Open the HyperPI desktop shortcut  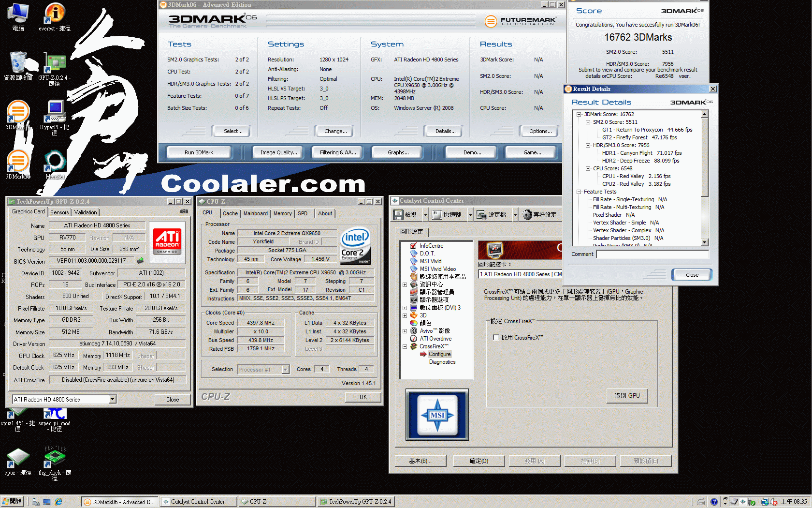(55, 118)
